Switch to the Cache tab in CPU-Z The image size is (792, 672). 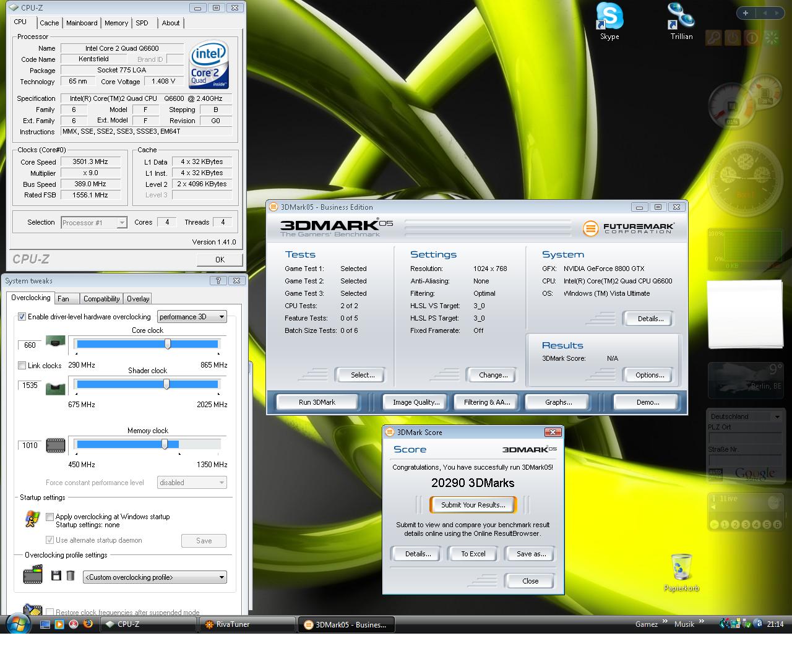tap(49, 23)
